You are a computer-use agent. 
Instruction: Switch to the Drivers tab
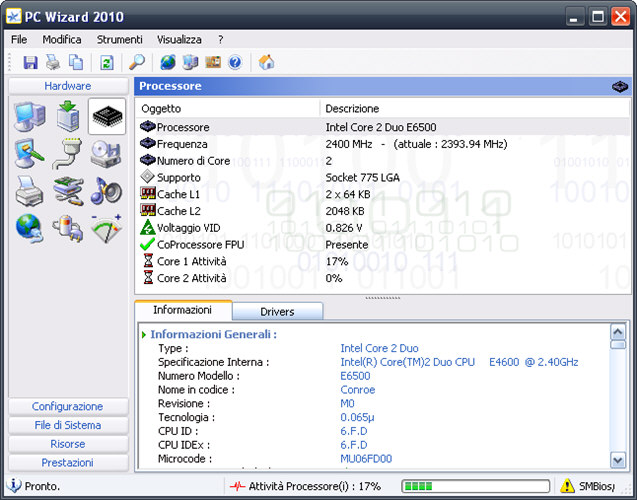277,312
